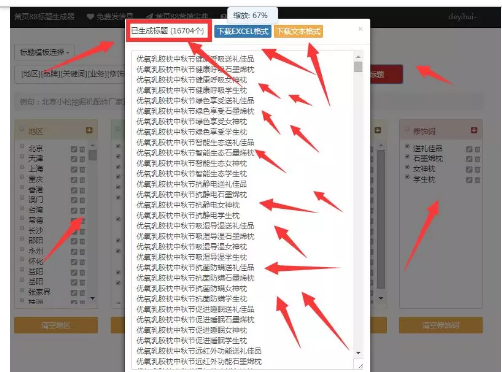Click the edit icon for 送礼佳品
This screenshot has width=502, height=372.
469,149
